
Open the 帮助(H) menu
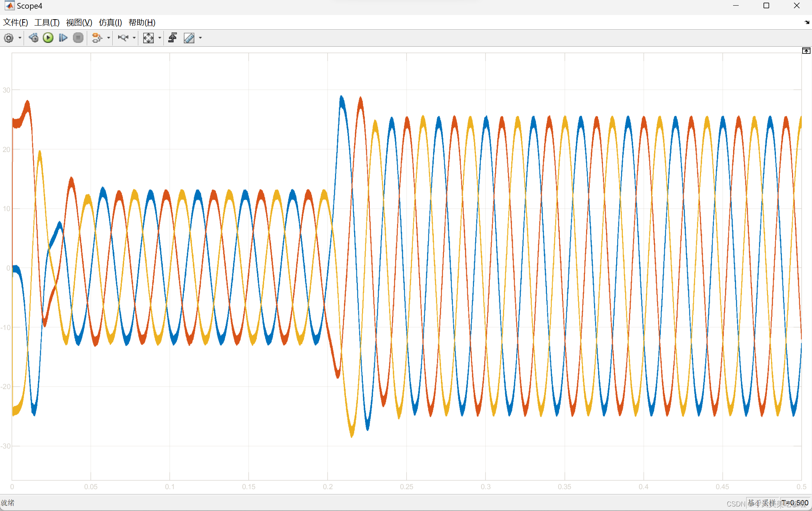click(142, 23)
